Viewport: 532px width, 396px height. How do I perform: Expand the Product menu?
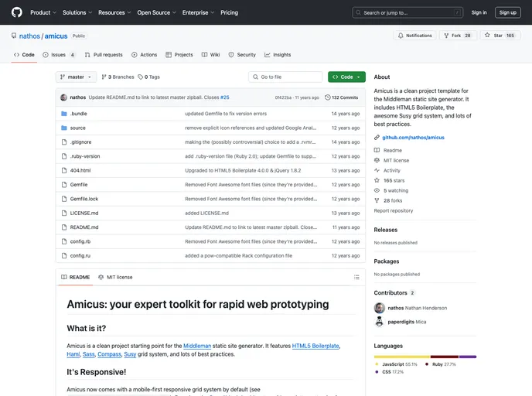coord(43,12)
